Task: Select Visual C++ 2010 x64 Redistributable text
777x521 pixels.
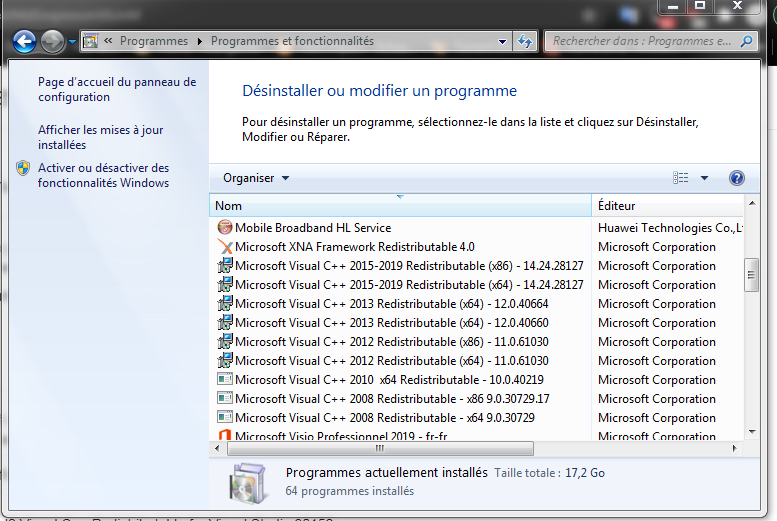Action: point(389,380)
